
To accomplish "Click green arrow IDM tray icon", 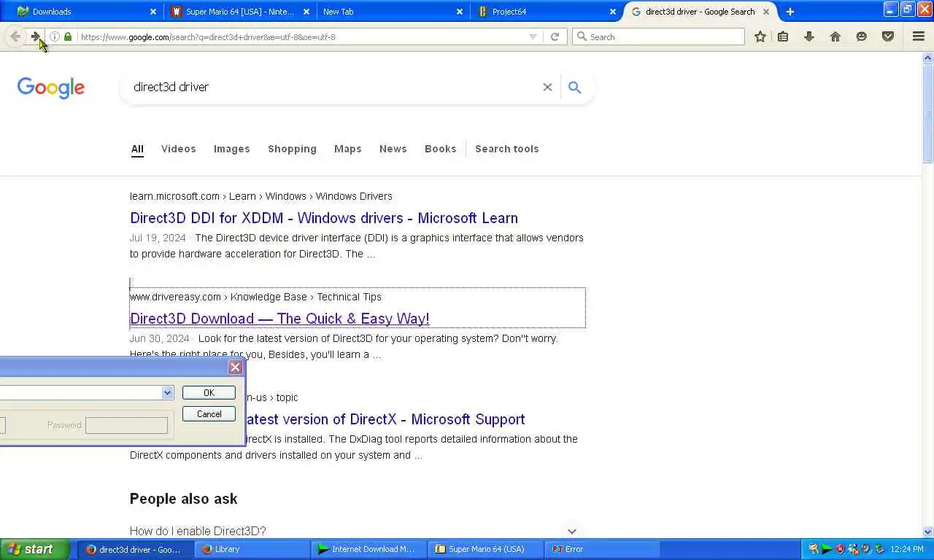I will (827, 549).
